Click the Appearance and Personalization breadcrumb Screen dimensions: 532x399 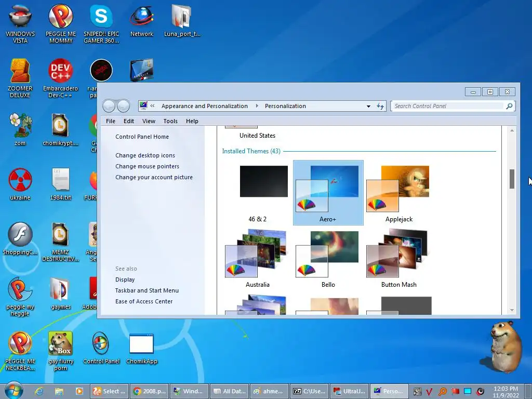pyautogui.click(x=205, y=106)
